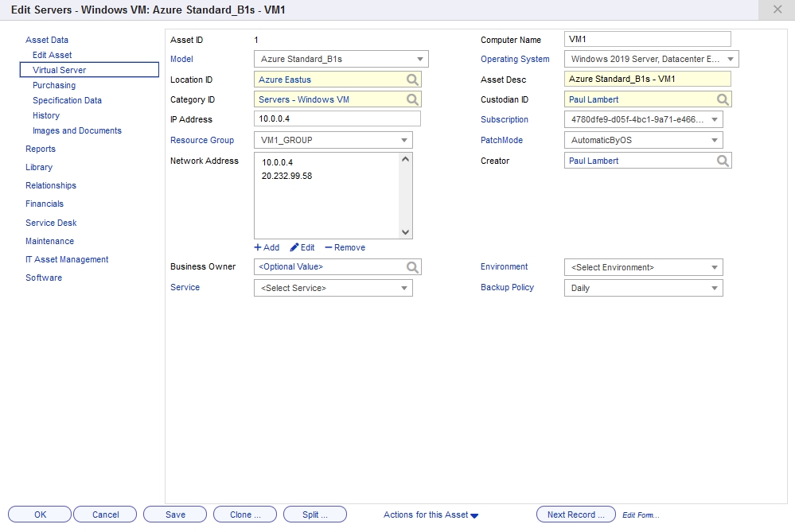Change the Backup Policy dropdown
This screenshot has width=795, height=532.
[714, 287]
